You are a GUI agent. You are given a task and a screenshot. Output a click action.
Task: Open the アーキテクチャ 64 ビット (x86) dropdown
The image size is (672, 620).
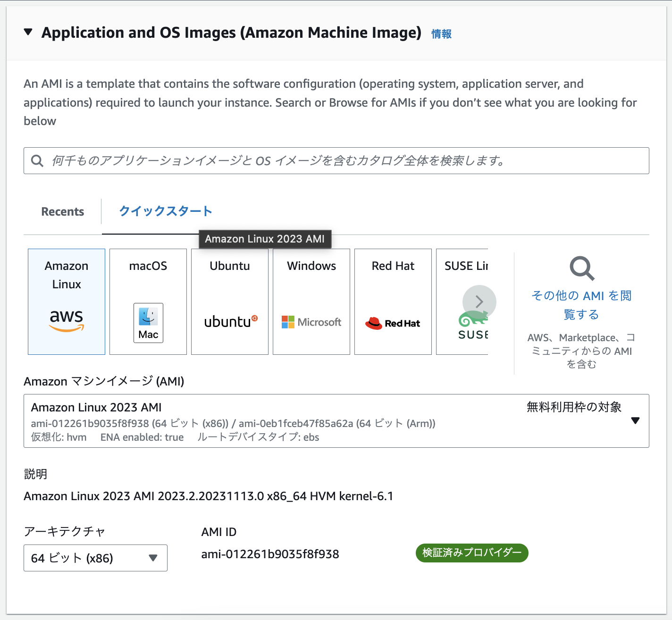[95, 558]
